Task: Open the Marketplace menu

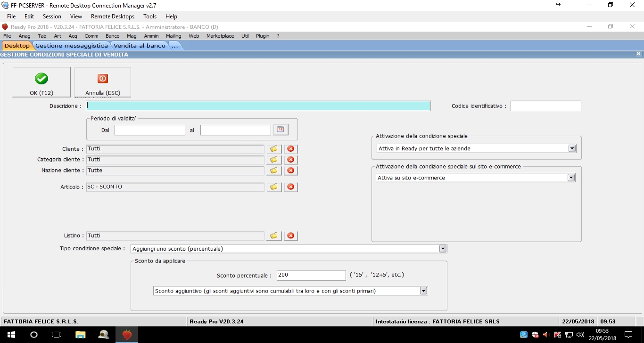Action: point(220,36)
